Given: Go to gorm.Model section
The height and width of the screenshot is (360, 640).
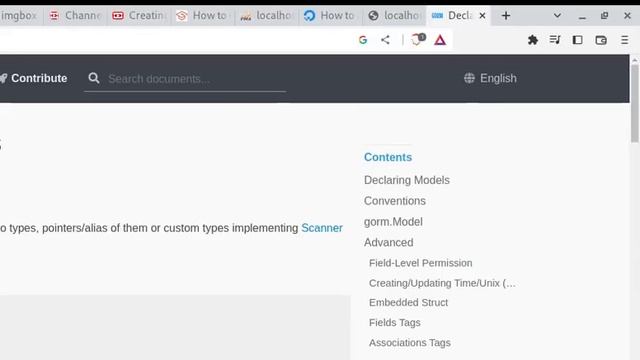Looking at the screenshot, I should [393, 222].
